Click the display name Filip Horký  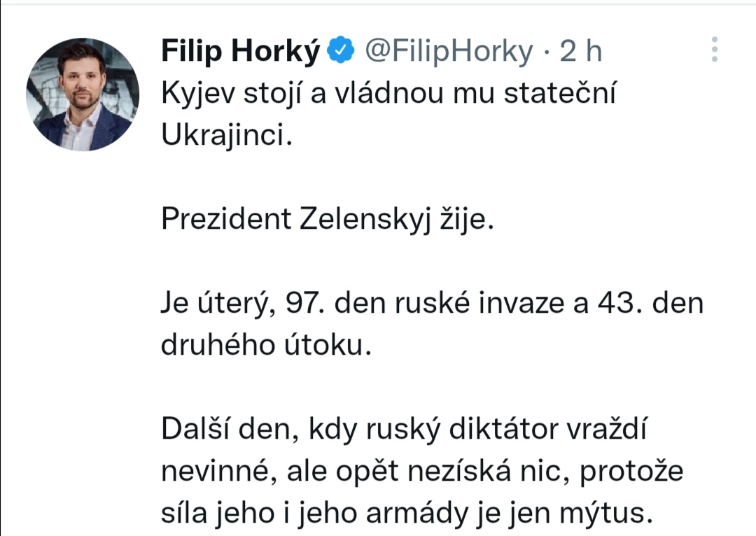click(241, 50)
